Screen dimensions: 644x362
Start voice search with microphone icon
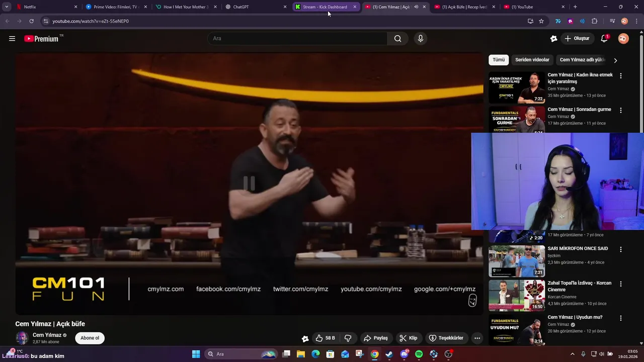pos(421,39)
